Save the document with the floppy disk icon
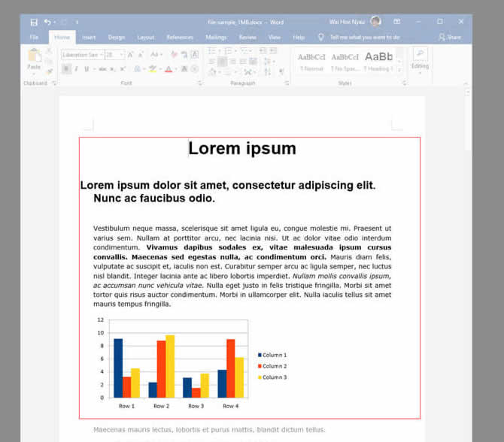Screen dimensions: 504x442 [34, 22]
